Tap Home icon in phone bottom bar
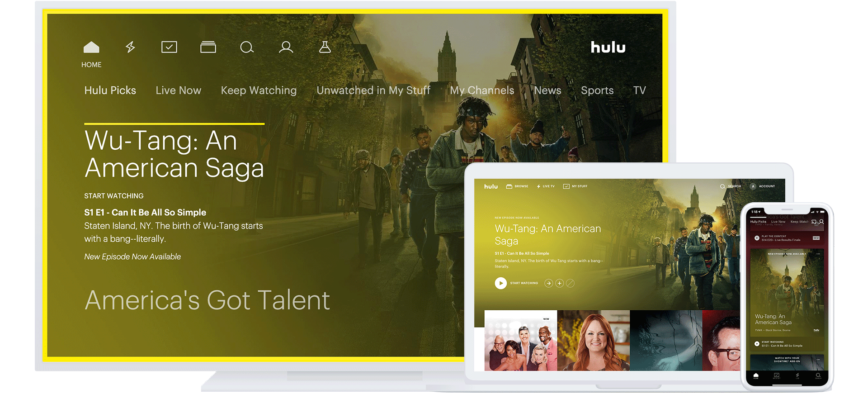Viewport: 868px width, 394px height. (755, 376)
